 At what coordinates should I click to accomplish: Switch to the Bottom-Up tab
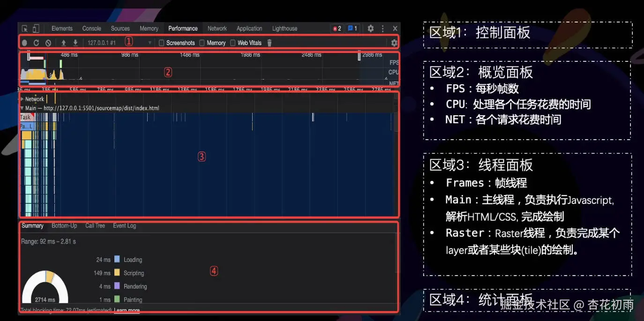[x=64, y=226]
